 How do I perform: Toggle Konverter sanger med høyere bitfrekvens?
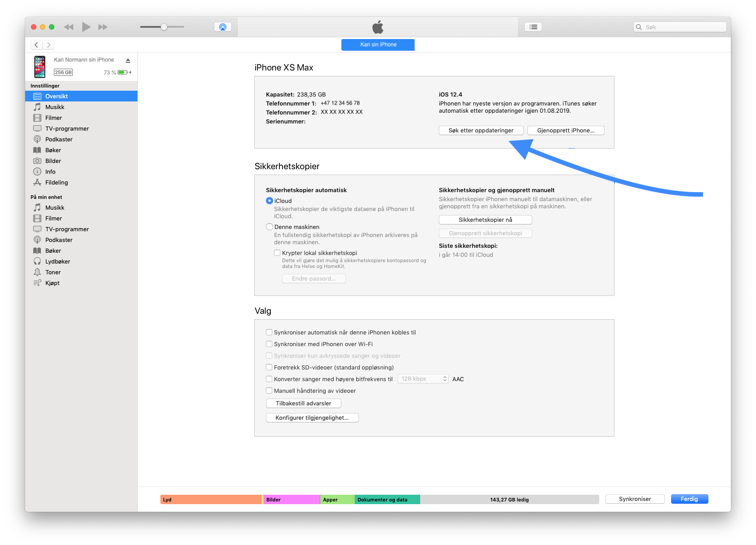(269, 379)
